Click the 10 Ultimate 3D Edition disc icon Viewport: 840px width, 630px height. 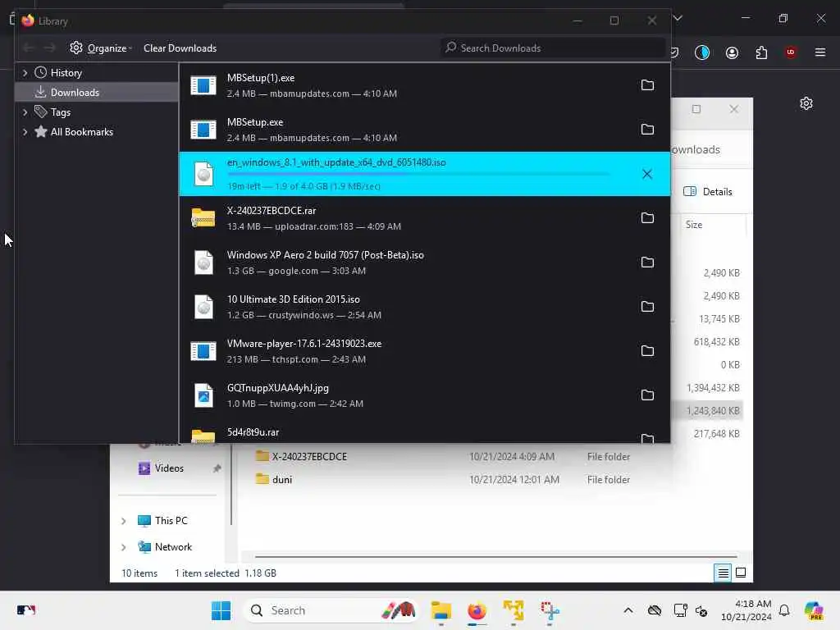[203, 307]
